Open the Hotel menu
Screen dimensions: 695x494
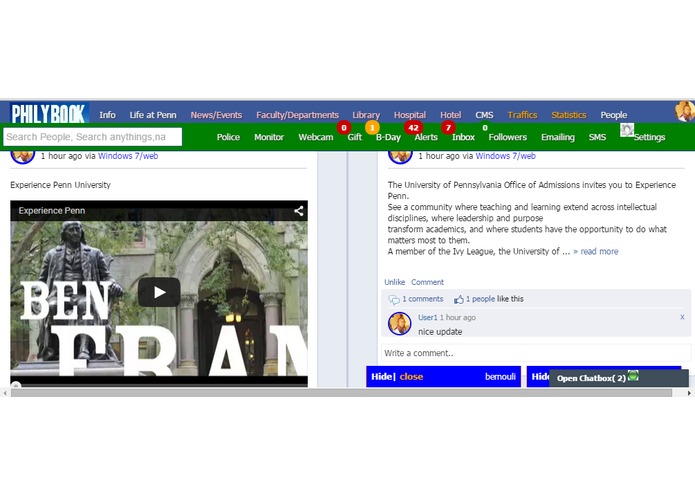tap(451, 115)
